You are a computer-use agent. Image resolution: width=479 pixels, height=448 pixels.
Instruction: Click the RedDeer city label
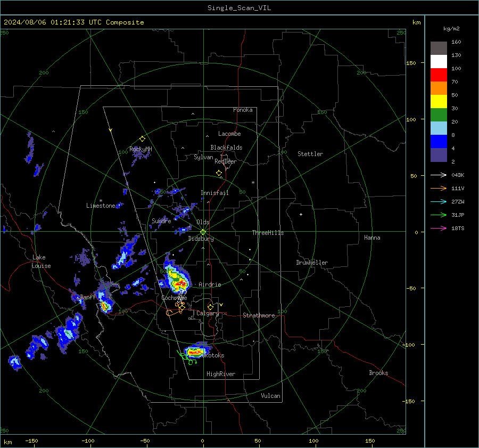click(x=226, y=161)
